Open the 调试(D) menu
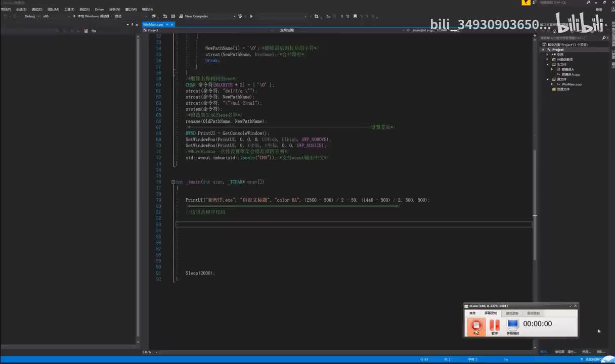615x364 pixels. [37, 9]
